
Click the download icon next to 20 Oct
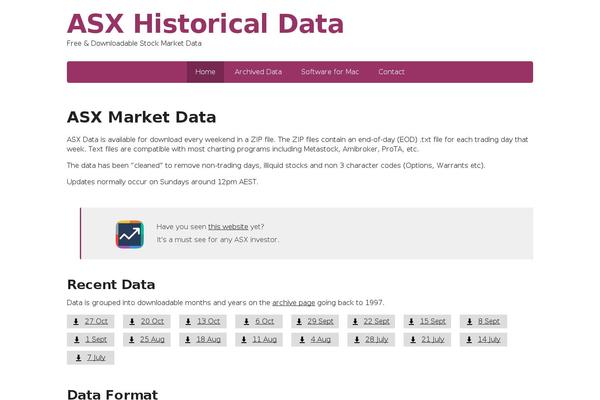click(132, 322)
